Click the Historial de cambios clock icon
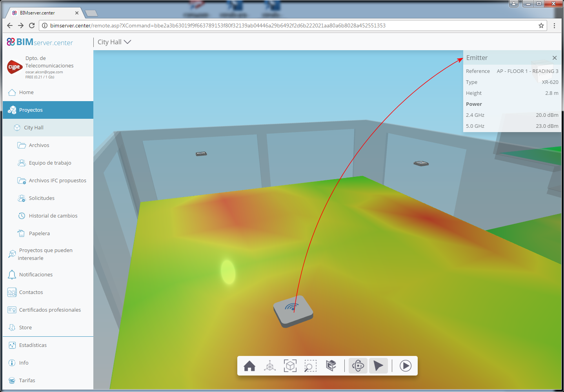 [x=22, y=216]
